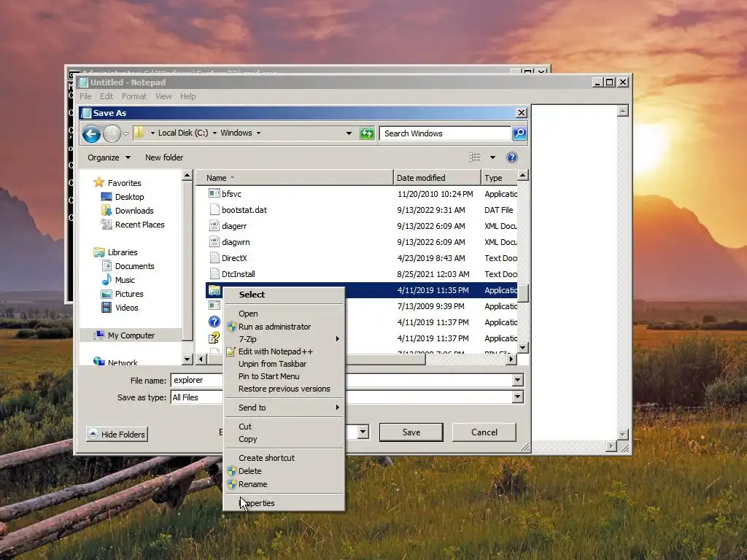
Task: Click the Cancel button
Action: click(x=484, y=432)
